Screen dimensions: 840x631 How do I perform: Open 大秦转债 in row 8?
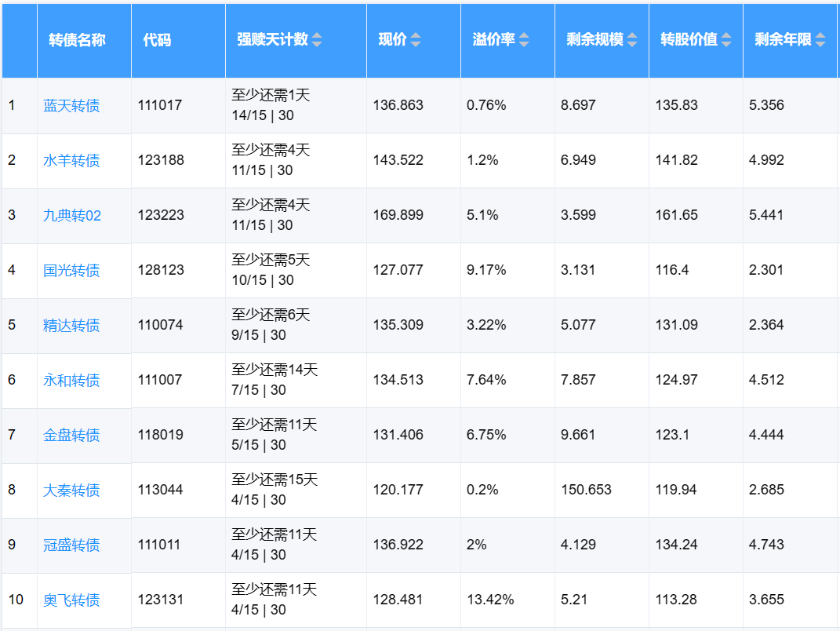(x=71, y=490)
